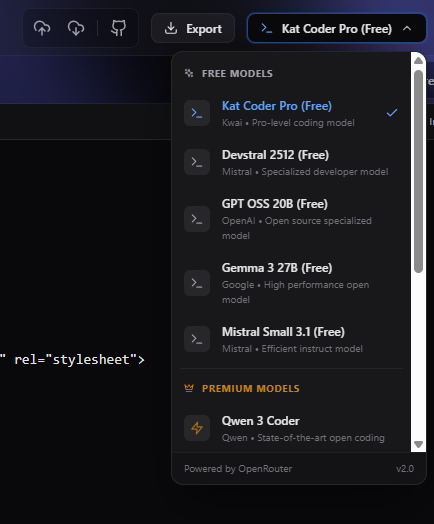Click the GPT OSS 20B terminal icon
This screenshot has width=434, height=524.
coord(197,219)
